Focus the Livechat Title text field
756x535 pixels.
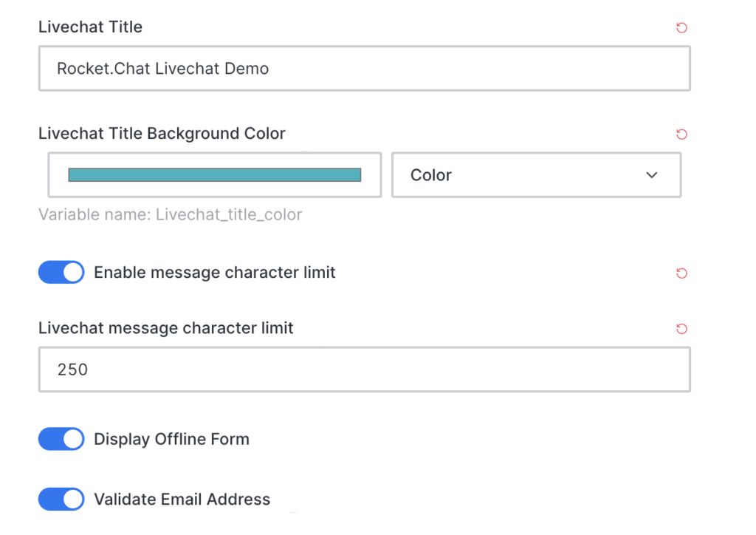pos(365,69)
